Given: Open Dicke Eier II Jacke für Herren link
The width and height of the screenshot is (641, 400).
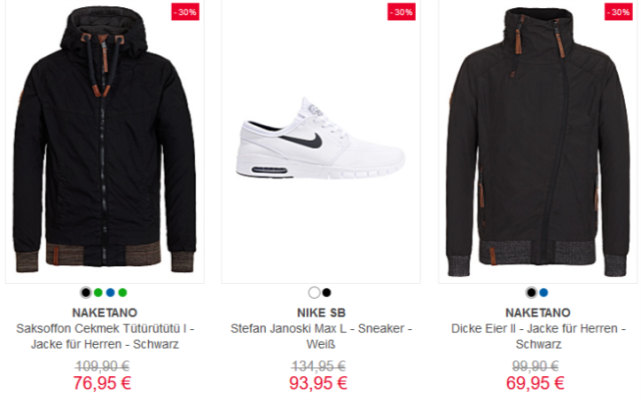Looking at the screenshot, I should point(538,336).
